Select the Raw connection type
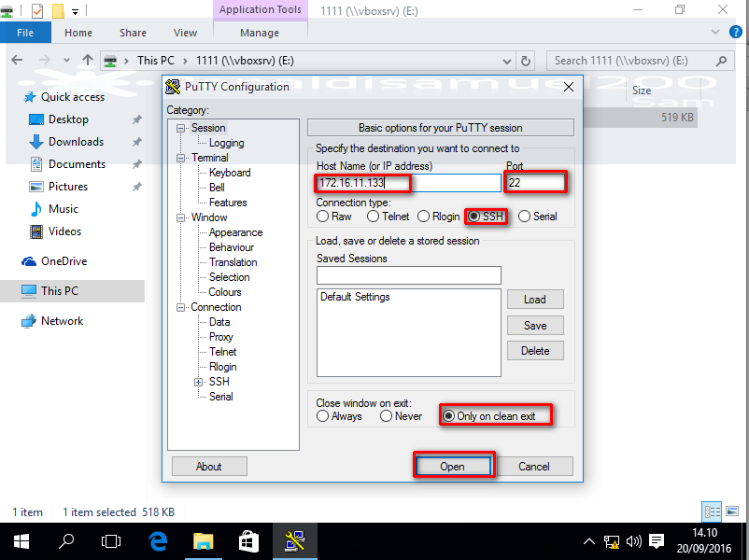Screen dimensions: 749x560 pos(322,217)
